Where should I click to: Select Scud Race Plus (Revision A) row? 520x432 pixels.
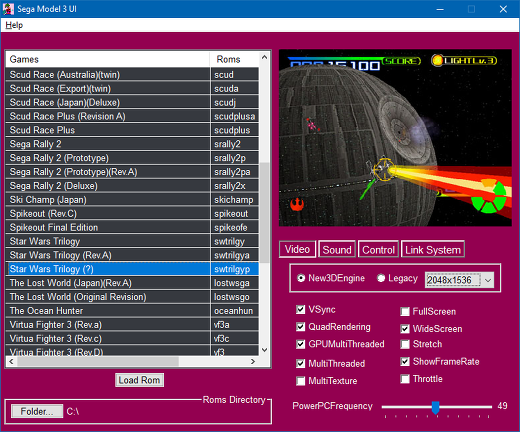pyautogui.click(x=132, y=116)
